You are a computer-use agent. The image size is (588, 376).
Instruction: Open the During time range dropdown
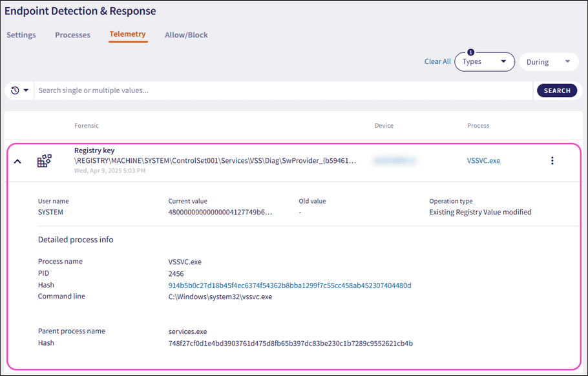point(549,61)
